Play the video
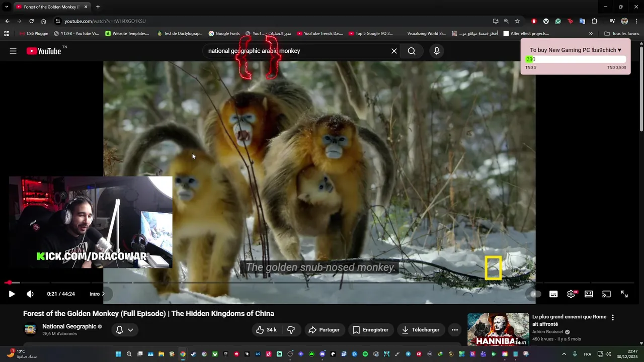The height and width of the screenshot is (362, 644). click(12, 294)
